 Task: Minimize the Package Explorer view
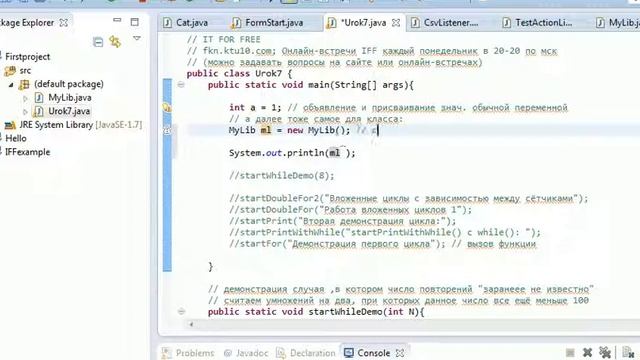point(117,20)
